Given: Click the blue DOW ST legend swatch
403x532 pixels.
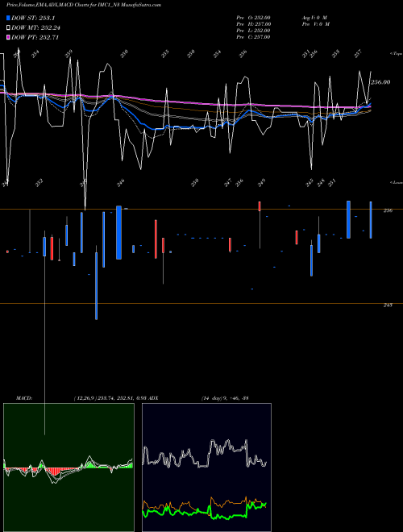Looking at the screenshot, I should [9, 18].
